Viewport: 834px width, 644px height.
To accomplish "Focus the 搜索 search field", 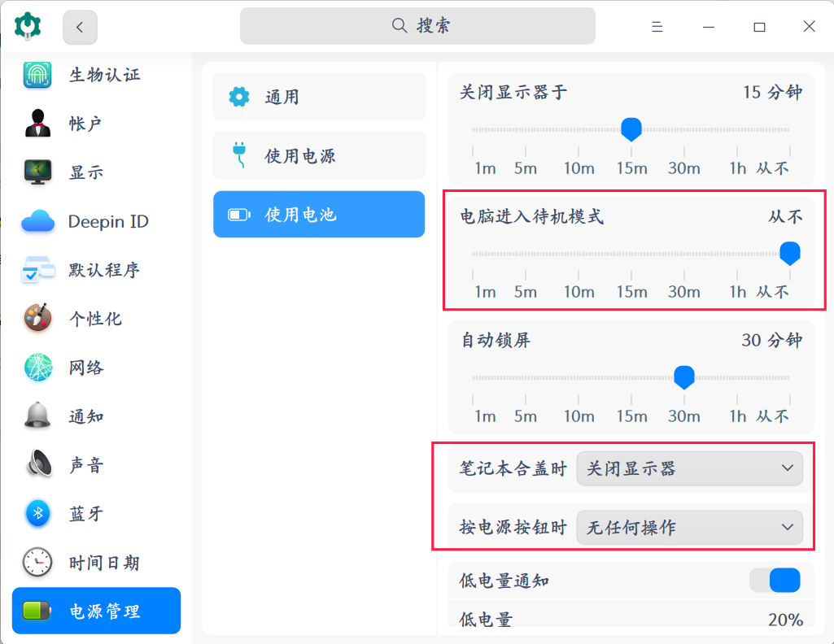I will click(x=417, y=25).
